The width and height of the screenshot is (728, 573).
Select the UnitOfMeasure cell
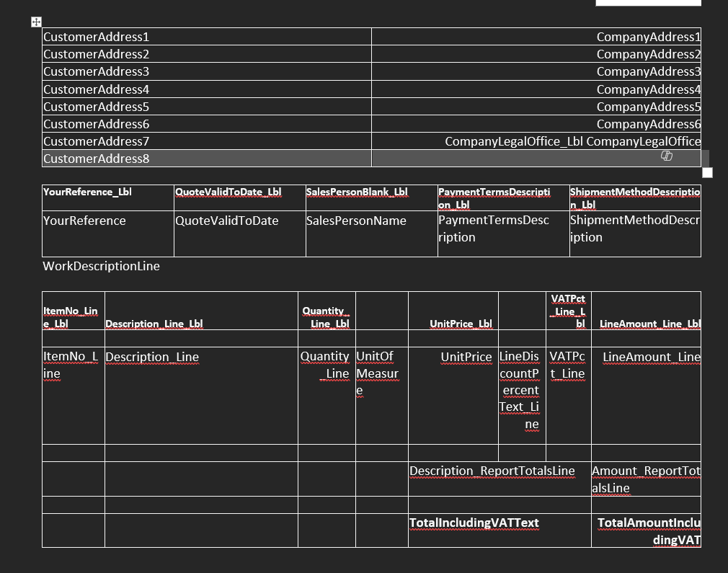click(x=377, y=373)
